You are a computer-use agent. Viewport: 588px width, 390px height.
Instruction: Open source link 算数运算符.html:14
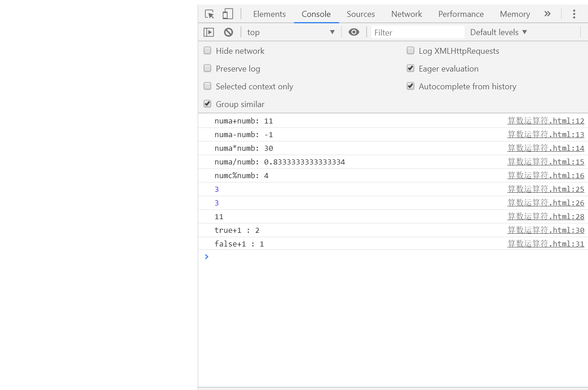[x=546, y=148]
